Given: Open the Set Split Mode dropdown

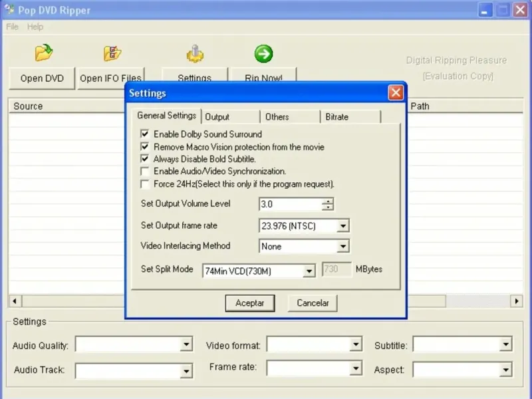Looking at the screenshot, I should click(x=309, y=271).
